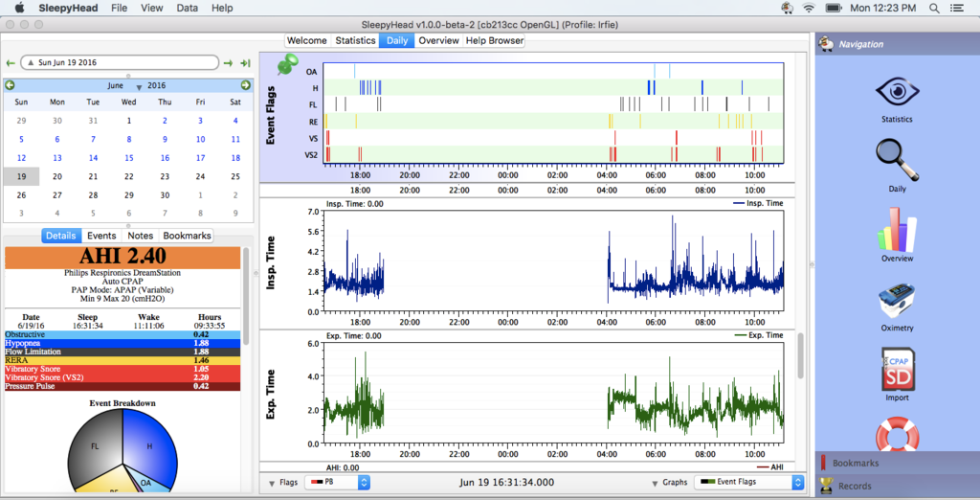Click the Hypopnea events row
Screen dimensions: 980x500
click(x=122, y=344)
